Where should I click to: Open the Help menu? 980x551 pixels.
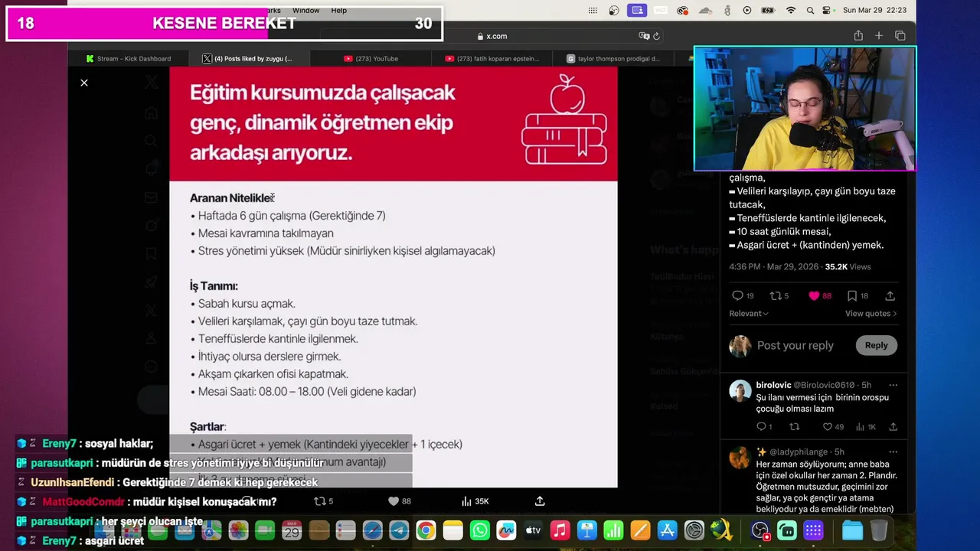pos(339,11)
